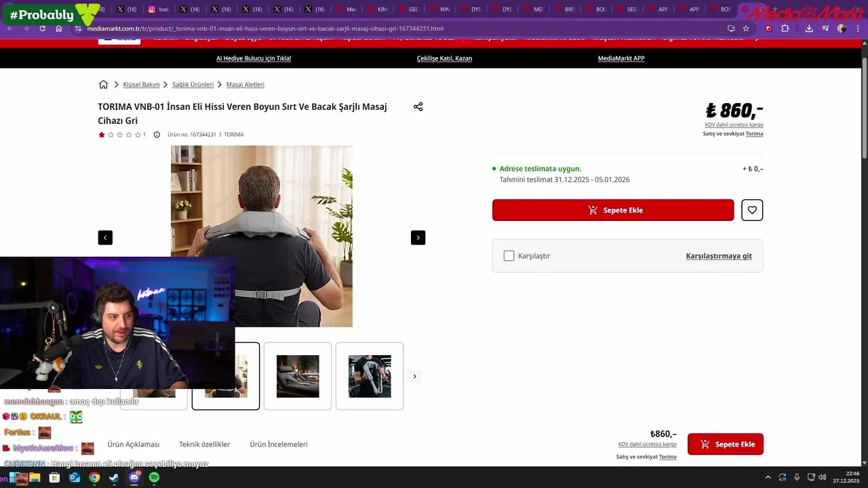Go back using Chrome back arrow
The width and height of the screenshot is (868, 488).
point(9,28)
